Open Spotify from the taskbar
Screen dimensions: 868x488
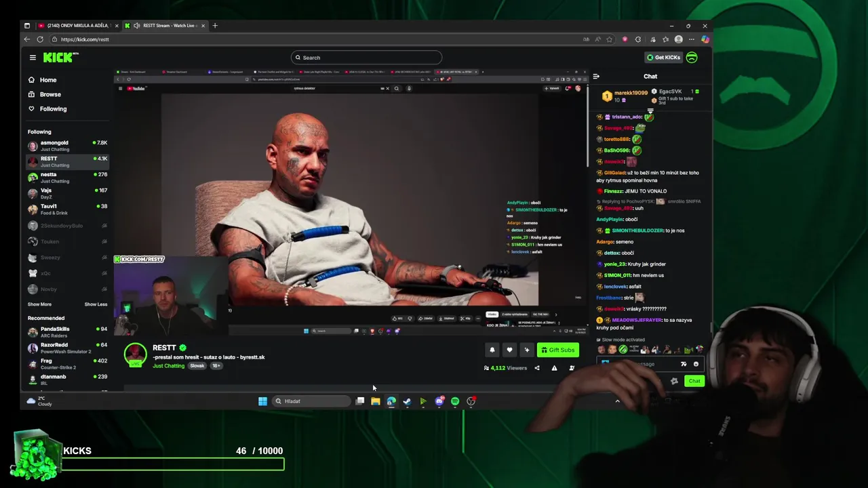(x=455, y=401)
